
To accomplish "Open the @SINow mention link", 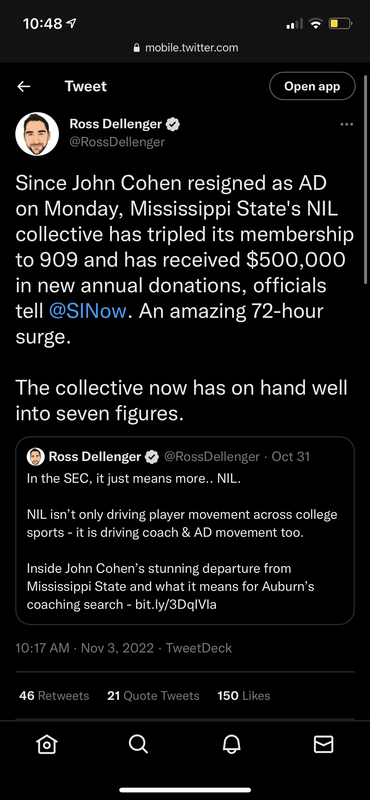I will (87, 311).
